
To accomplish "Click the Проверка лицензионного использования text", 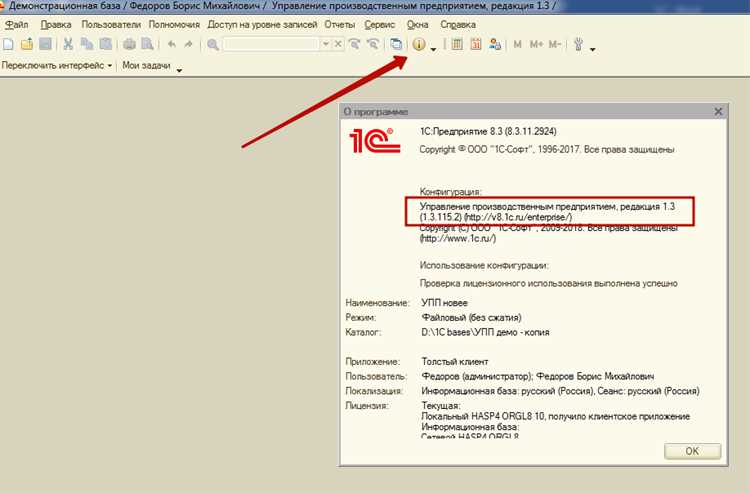I will pyautogui.click(x=549, y=283).
